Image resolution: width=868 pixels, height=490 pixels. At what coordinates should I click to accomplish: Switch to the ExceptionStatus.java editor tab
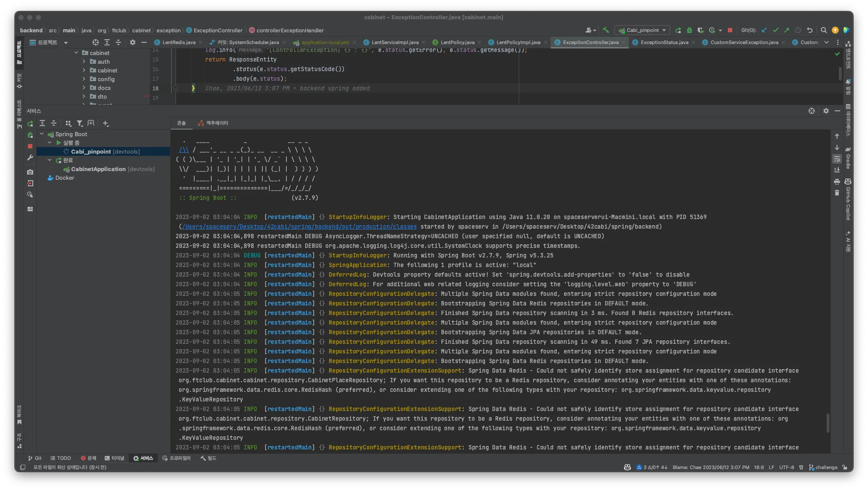[x=664, y=42]
